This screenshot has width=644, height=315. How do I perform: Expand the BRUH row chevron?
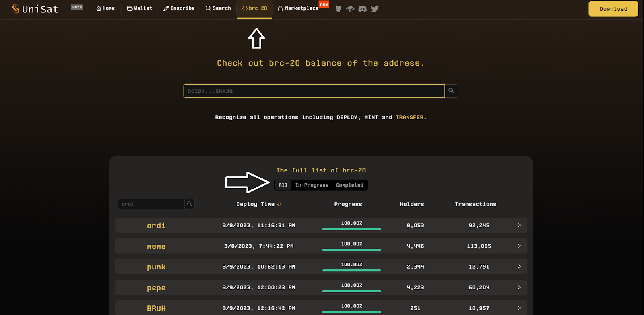pos(519,308)
